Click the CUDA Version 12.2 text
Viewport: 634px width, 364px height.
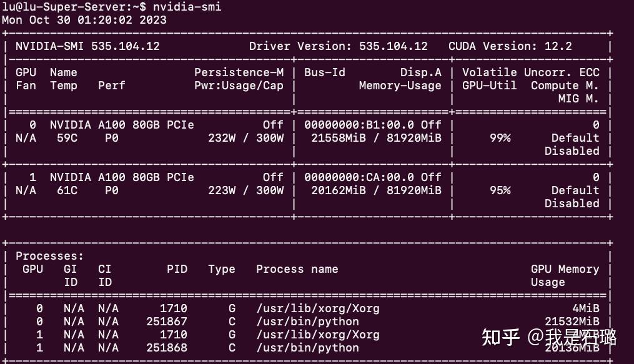pyautogui.click(x=510, y=46)
